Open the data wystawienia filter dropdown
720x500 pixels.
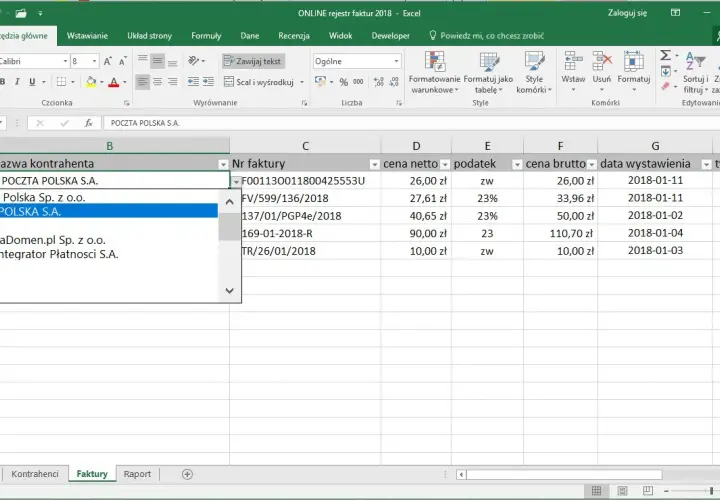point(706,164)
